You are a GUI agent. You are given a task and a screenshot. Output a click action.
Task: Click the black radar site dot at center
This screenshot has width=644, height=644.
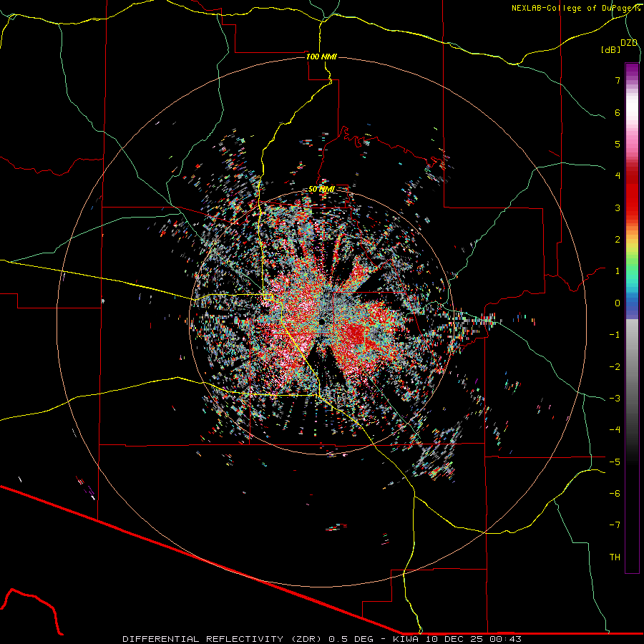322,321
